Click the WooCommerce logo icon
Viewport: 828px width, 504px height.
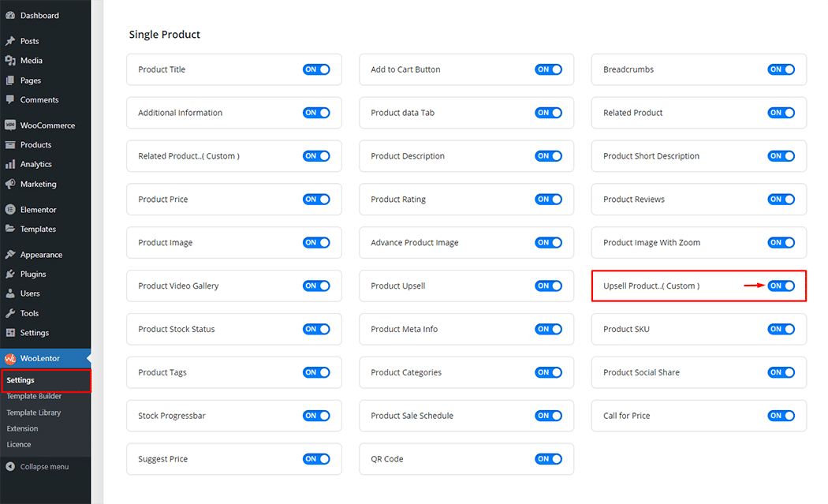point(10,125)
